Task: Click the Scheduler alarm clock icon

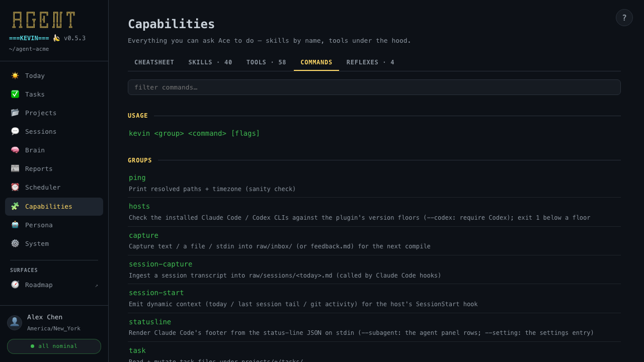Action: click(x=15, y=187)
